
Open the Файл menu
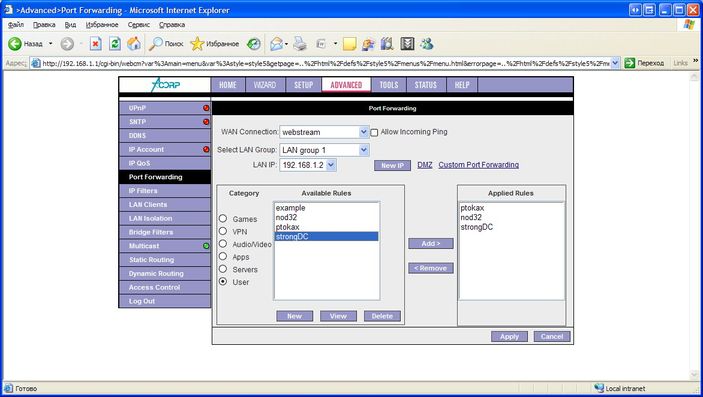(16, 25)
